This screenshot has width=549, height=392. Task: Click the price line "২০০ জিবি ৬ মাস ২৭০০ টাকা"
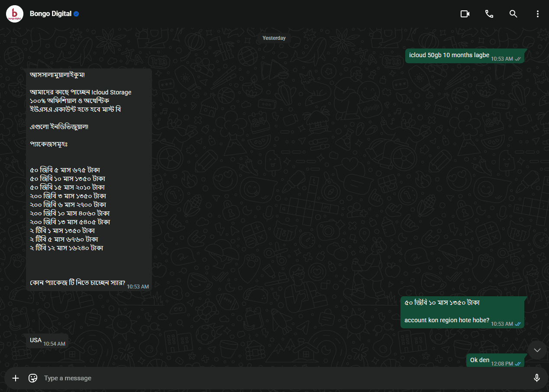68,204
